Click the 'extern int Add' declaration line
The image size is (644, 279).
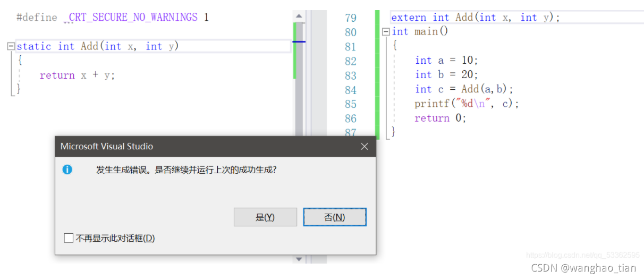(476, 18)
